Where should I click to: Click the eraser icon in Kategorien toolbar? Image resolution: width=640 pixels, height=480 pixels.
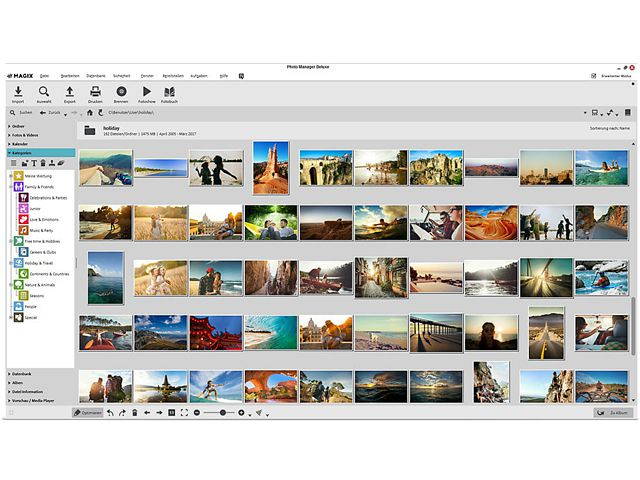[61, 163]
